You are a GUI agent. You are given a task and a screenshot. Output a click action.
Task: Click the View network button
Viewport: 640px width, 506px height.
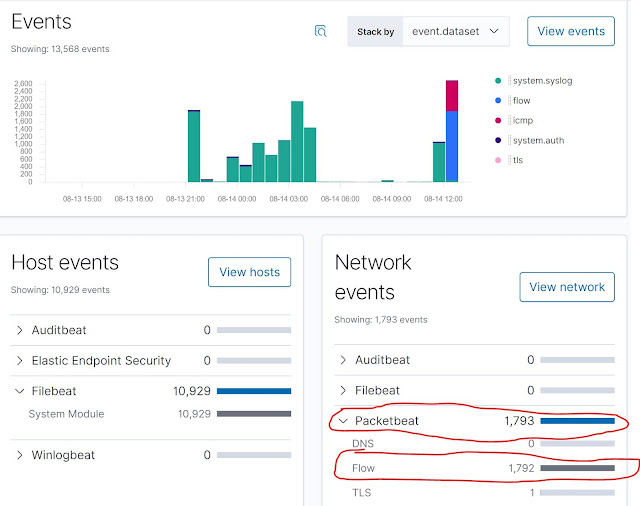[x=567, y=287]
